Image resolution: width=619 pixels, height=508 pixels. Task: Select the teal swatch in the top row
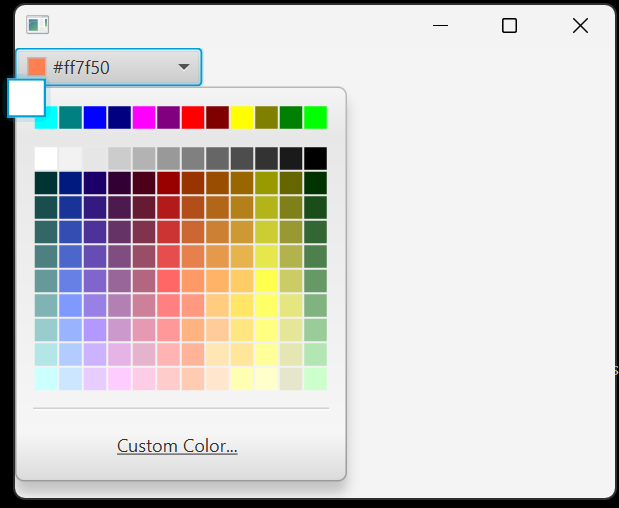(70, 117)
